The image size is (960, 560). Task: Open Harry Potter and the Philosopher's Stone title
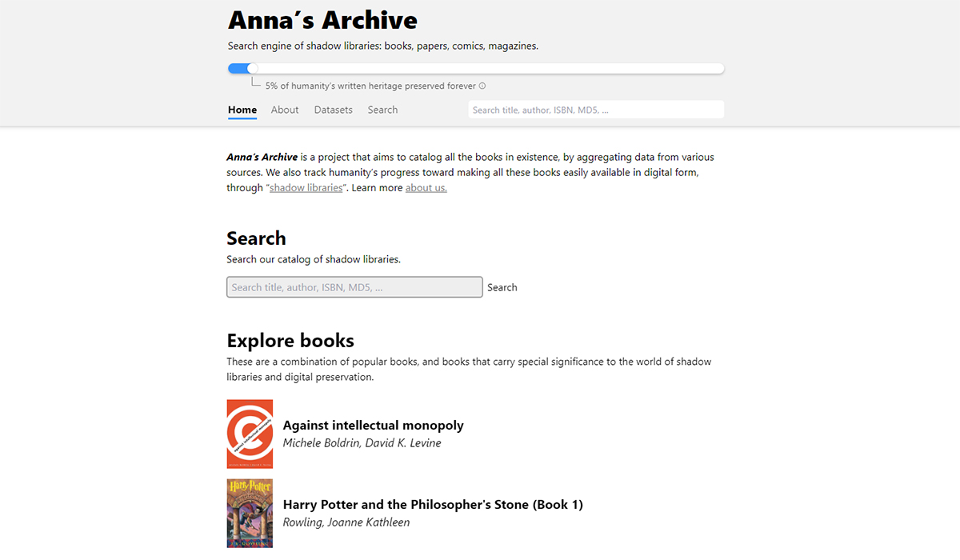(x=433, y=505)
